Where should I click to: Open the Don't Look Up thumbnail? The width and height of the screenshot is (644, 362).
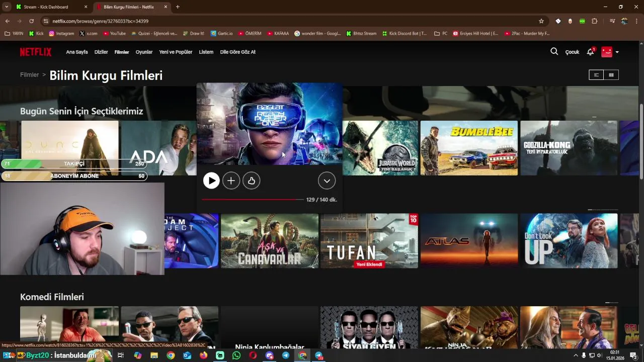[x=569, y=241]
